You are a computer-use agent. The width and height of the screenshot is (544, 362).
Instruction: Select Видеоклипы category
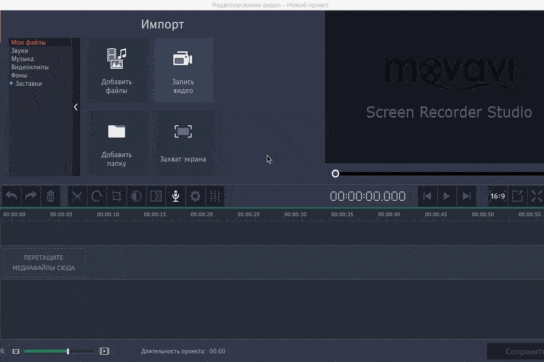30,67
